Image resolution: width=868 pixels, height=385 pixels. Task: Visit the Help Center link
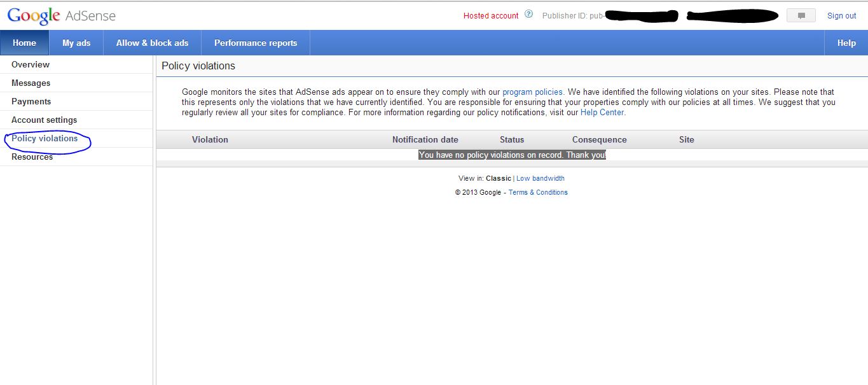602,112
